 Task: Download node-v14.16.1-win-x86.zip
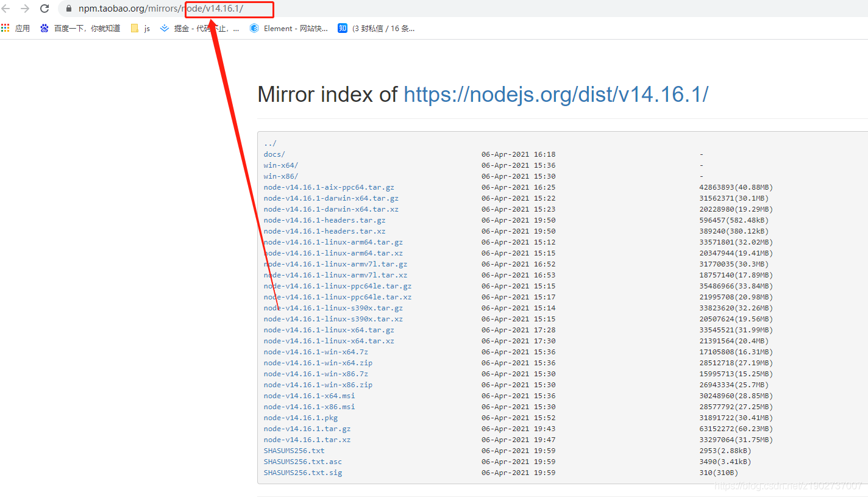click(x=318, y=385)
